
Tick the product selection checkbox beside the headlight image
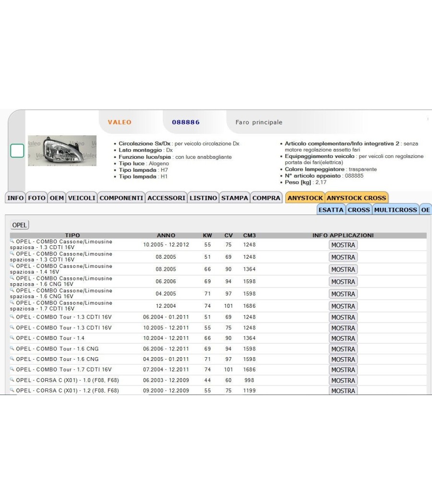tap(17, 151)
